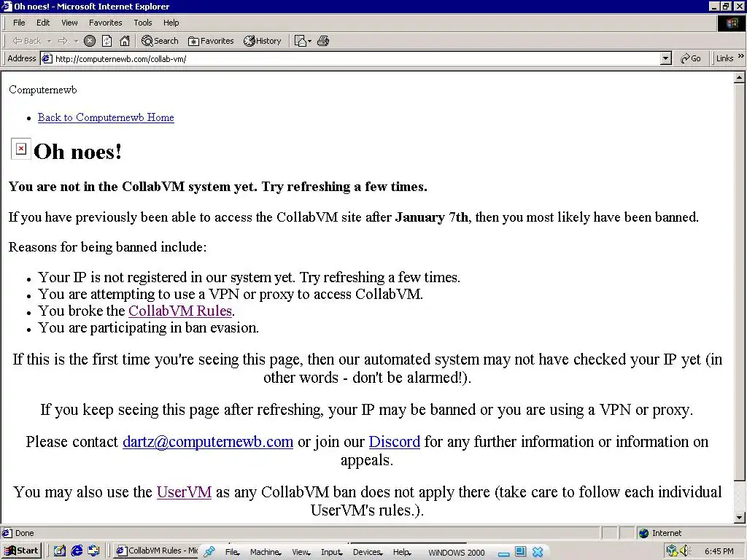Open the CollabVM Rules link
This screenshot has width=747, height=560.
(180, 311)
